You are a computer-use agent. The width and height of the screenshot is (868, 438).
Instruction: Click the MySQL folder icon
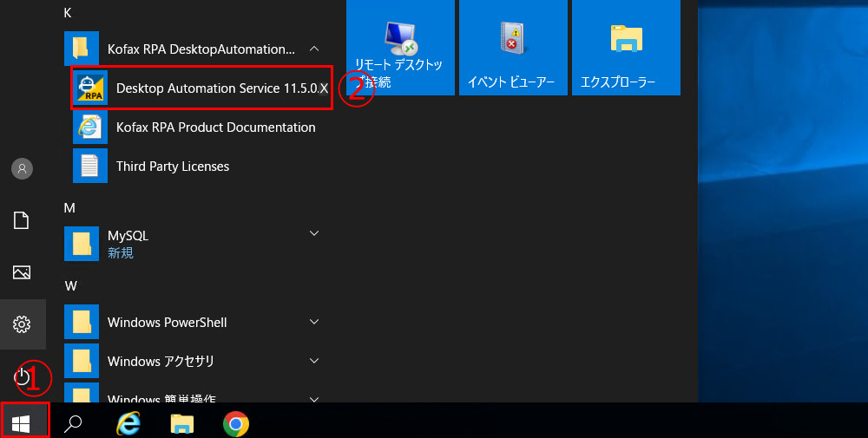click(82, 244)
